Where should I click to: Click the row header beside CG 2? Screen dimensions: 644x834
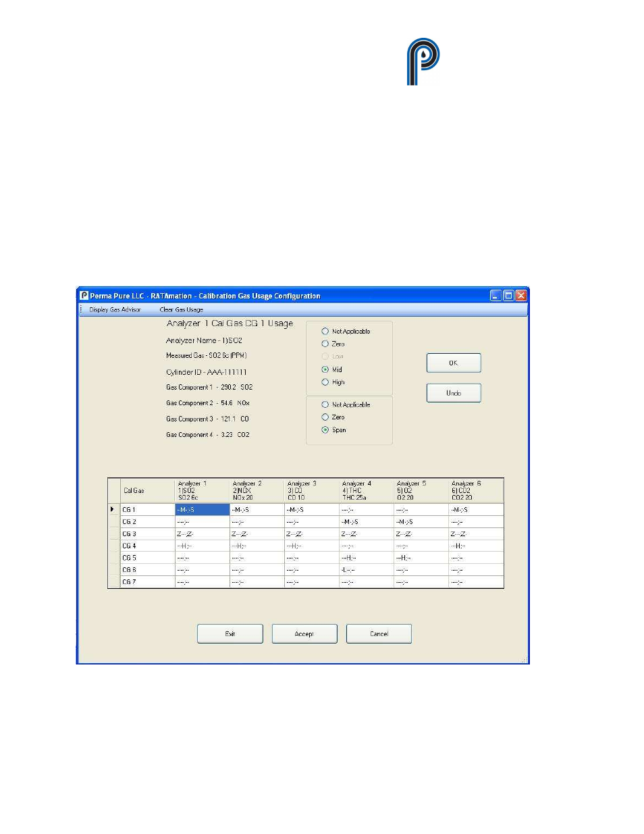click(113, 521)
